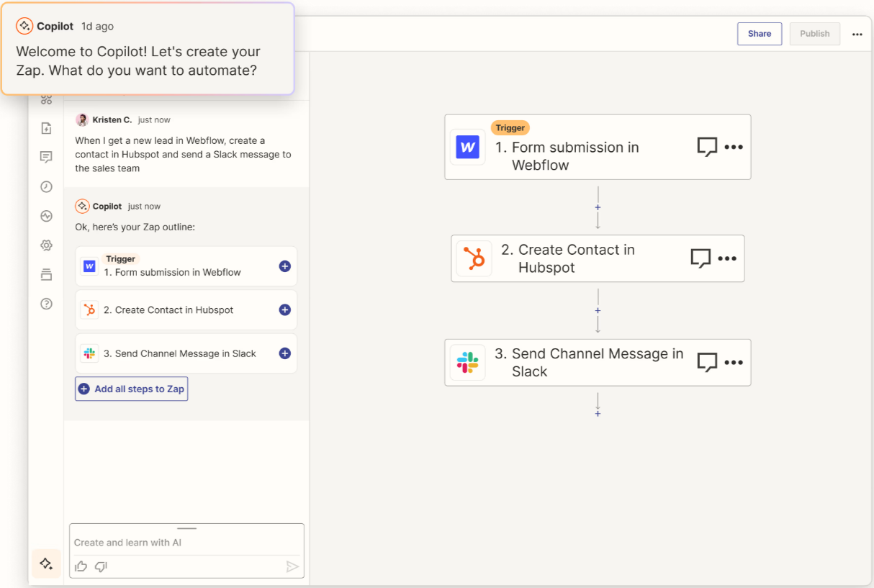Open more options on the Slack canvas step

[734, 362]
